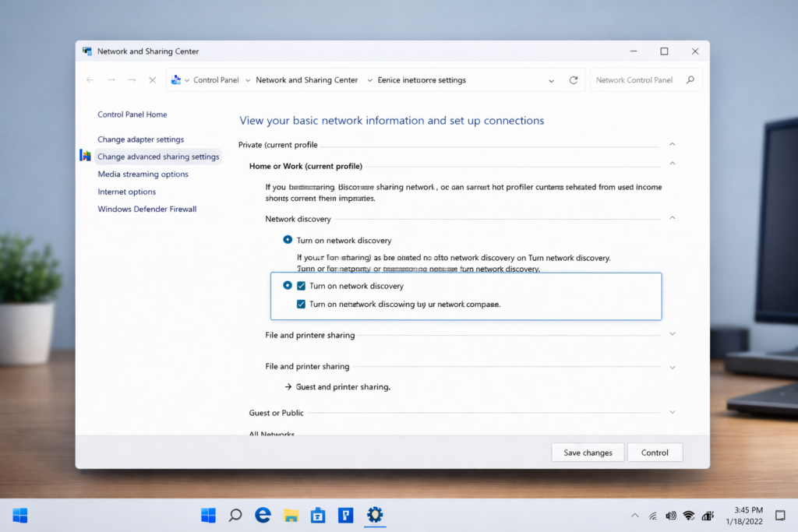Screen dimensions: 798x532
Task: Expand the Guest or Public profile
Action: click(x=672, y=412)
